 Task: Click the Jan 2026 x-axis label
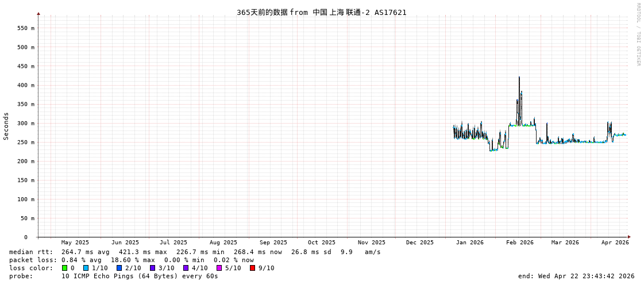pos(469,243)
